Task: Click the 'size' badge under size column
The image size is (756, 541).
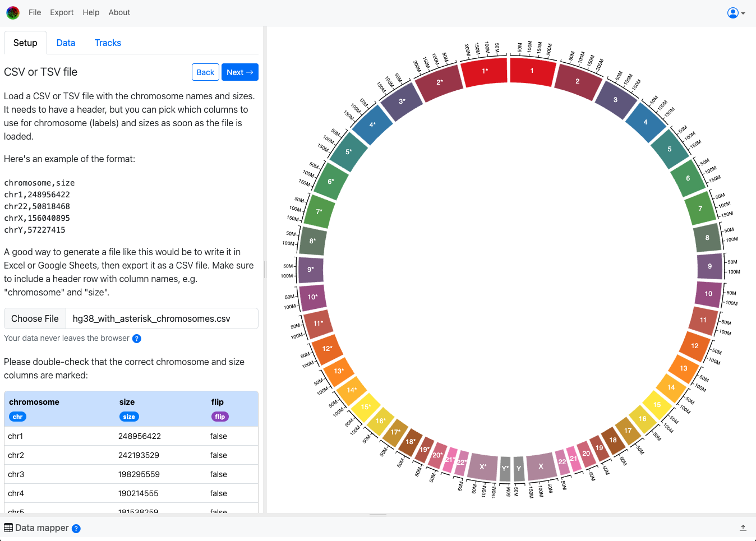Action: point(129,417)
